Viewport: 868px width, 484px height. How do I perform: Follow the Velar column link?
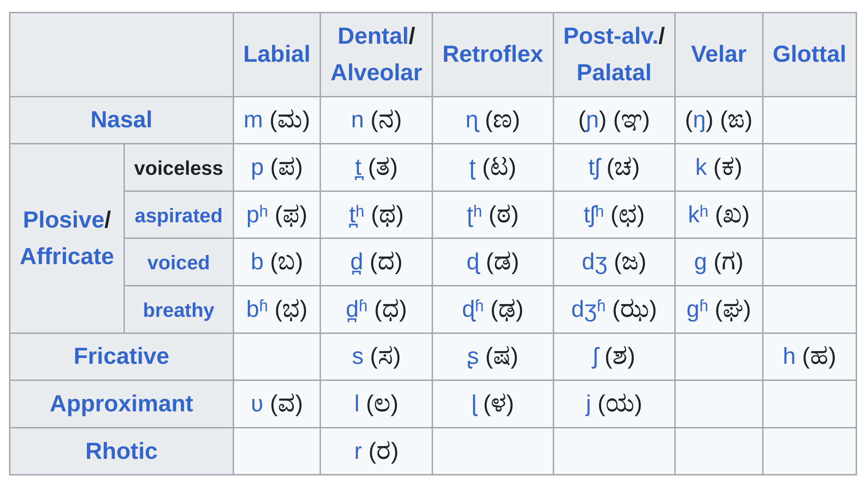click(718, 54)
